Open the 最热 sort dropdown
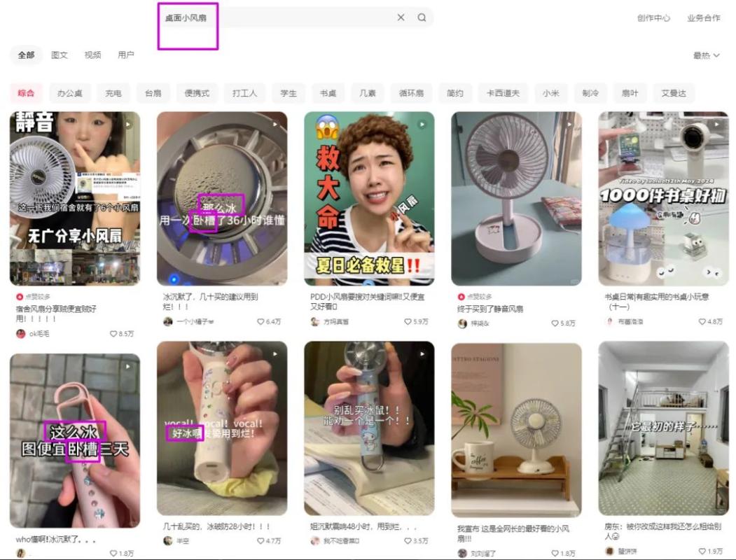Viewport: 736px width, 560px height. coord(706,55)
